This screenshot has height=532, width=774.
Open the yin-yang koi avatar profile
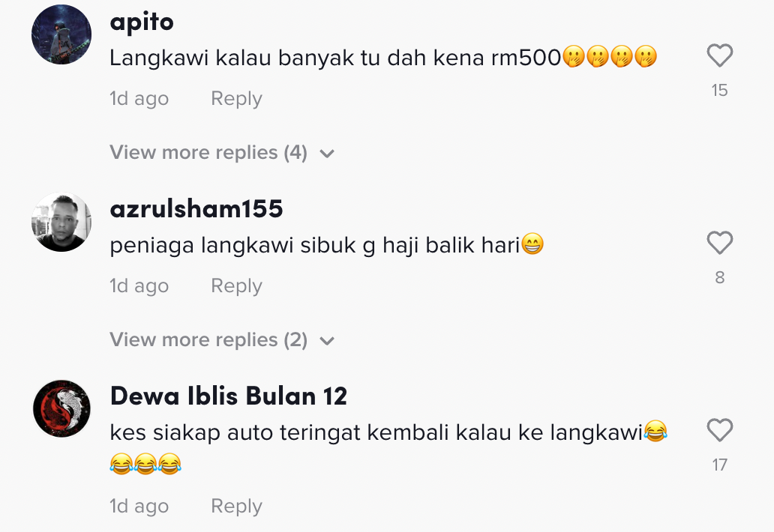61,408
